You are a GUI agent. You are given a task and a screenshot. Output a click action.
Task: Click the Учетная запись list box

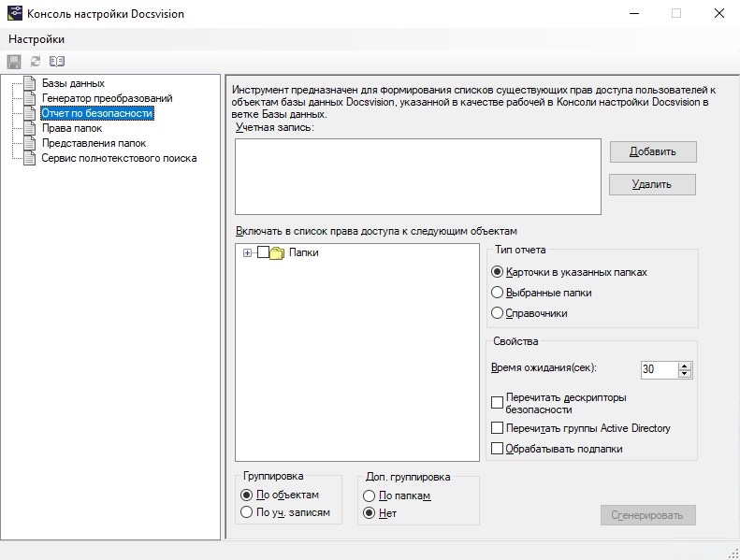click(x=417, y=177)
